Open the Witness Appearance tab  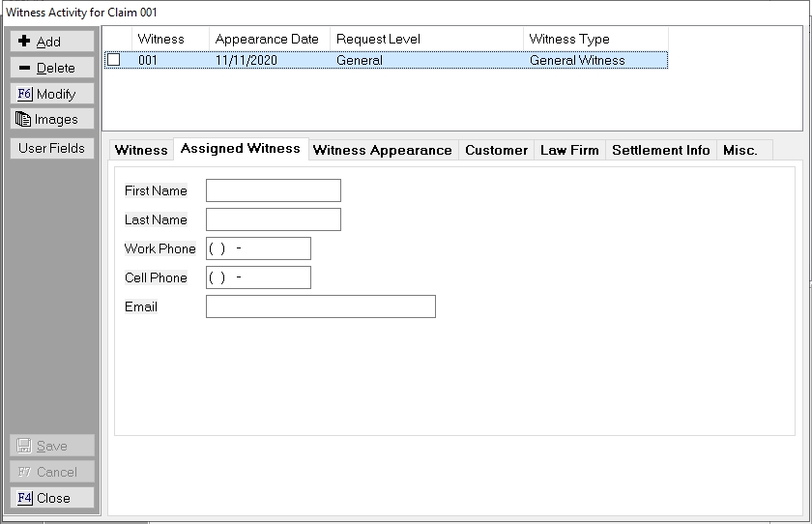(x=382, y=150)
